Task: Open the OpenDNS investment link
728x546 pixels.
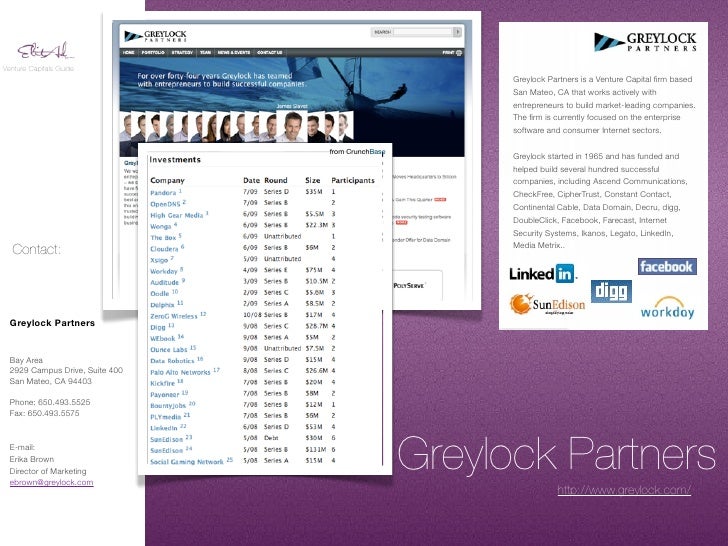Action: point(165,204)
